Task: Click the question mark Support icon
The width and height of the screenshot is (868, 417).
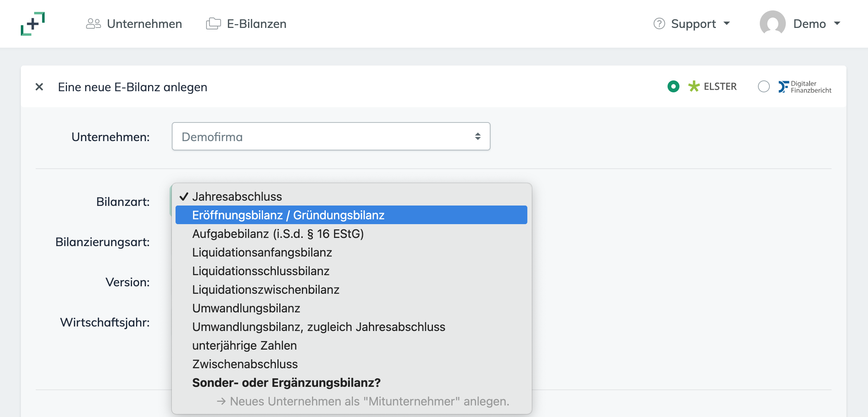Action: pos(659,23)
